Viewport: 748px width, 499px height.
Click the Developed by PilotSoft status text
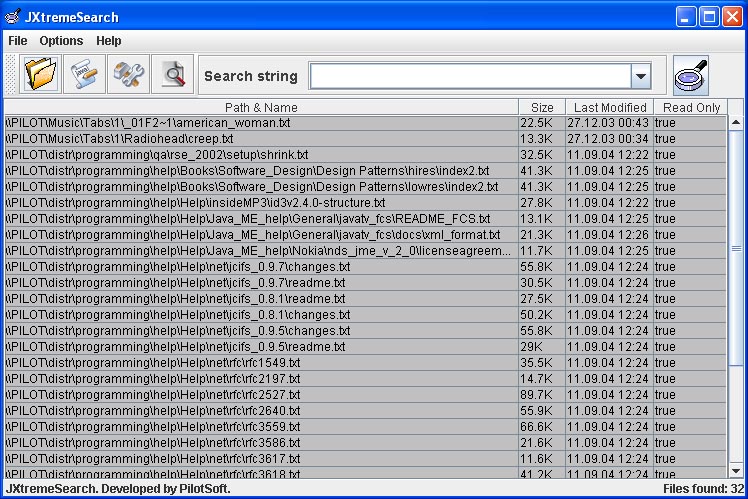tap(166, 489)
